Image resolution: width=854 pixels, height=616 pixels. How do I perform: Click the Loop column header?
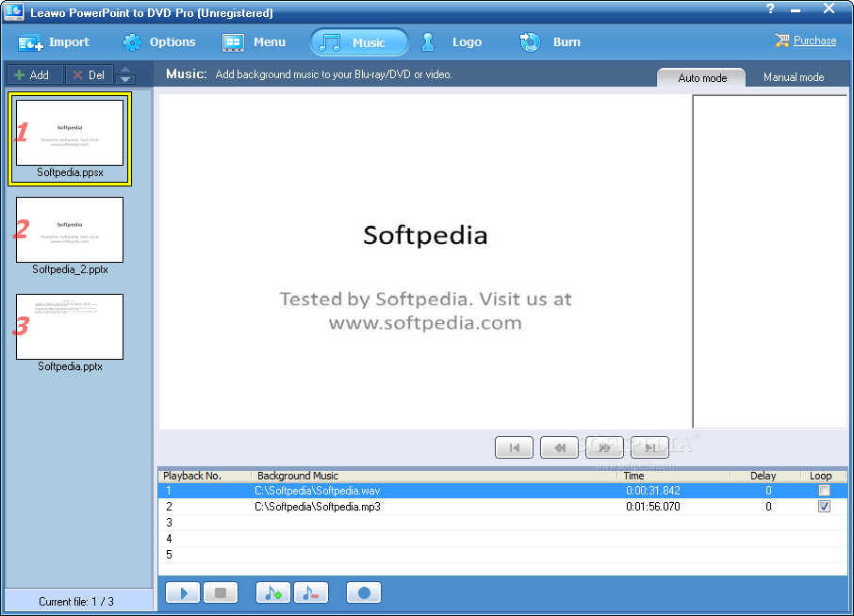[824, 476]
